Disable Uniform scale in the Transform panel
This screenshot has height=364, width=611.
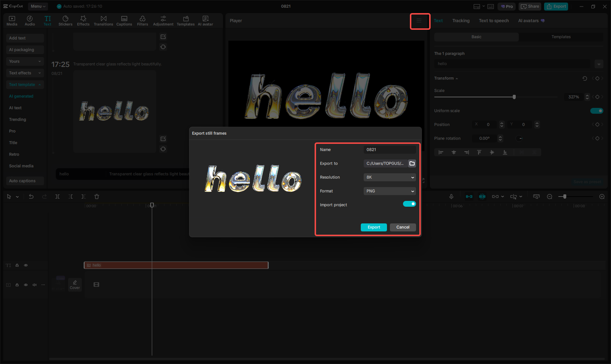[x=597, y=111]
